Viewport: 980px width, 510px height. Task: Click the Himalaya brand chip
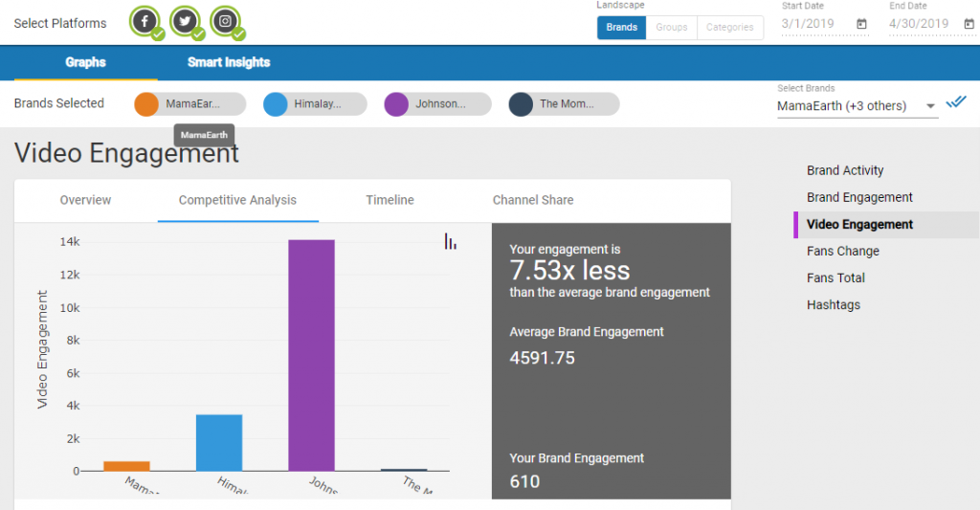314,103
